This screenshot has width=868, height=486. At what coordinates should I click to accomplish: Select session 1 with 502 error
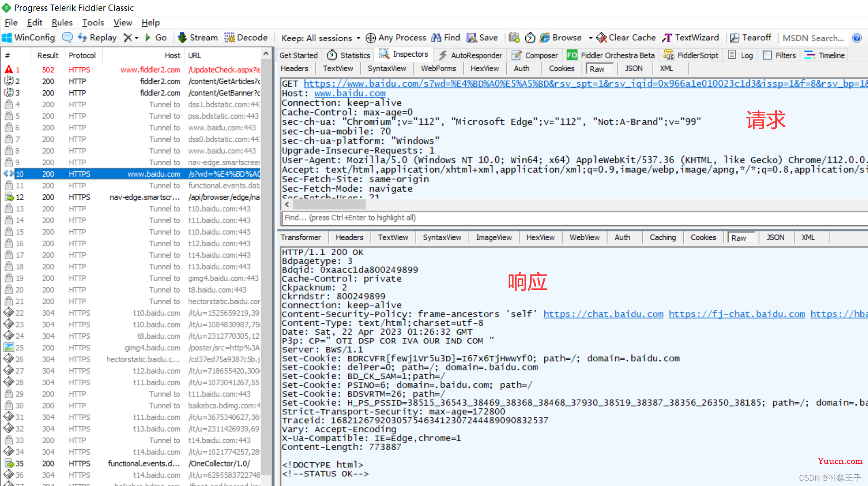[132, 69]
